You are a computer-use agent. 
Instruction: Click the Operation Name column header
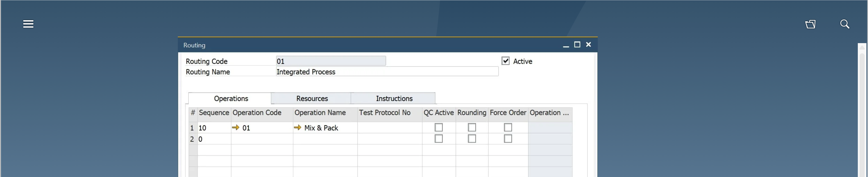pyautogui.click(x=325, y=113)
